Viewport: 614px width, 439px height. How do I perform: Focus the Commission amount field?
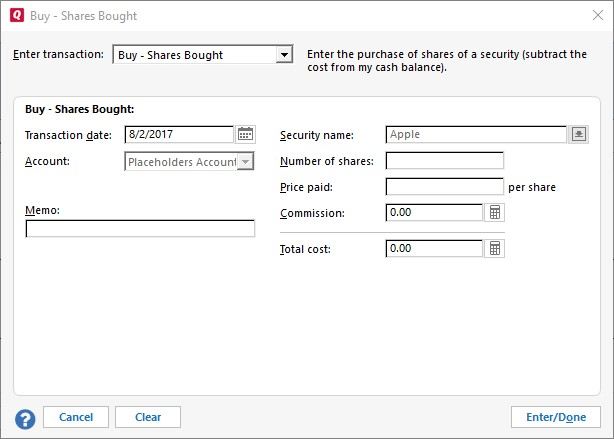[x=434, y=213]
